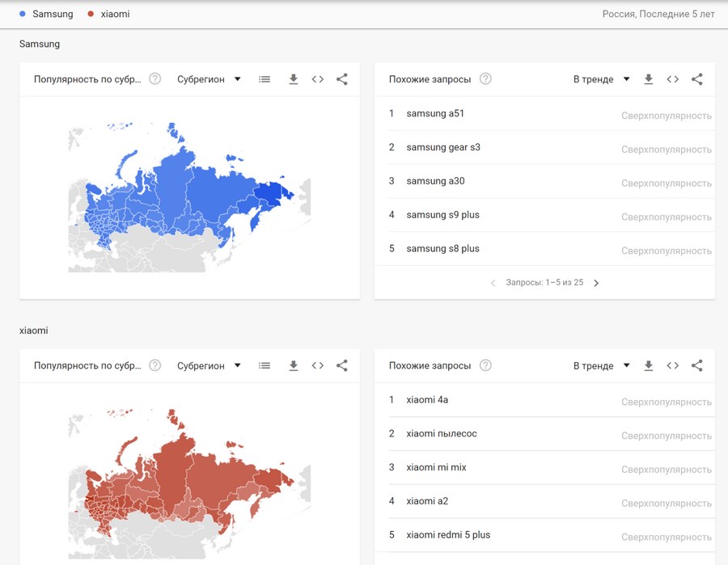Go to previous page of Samsung queries
The image size is (728, 565).
coord(493,283)
